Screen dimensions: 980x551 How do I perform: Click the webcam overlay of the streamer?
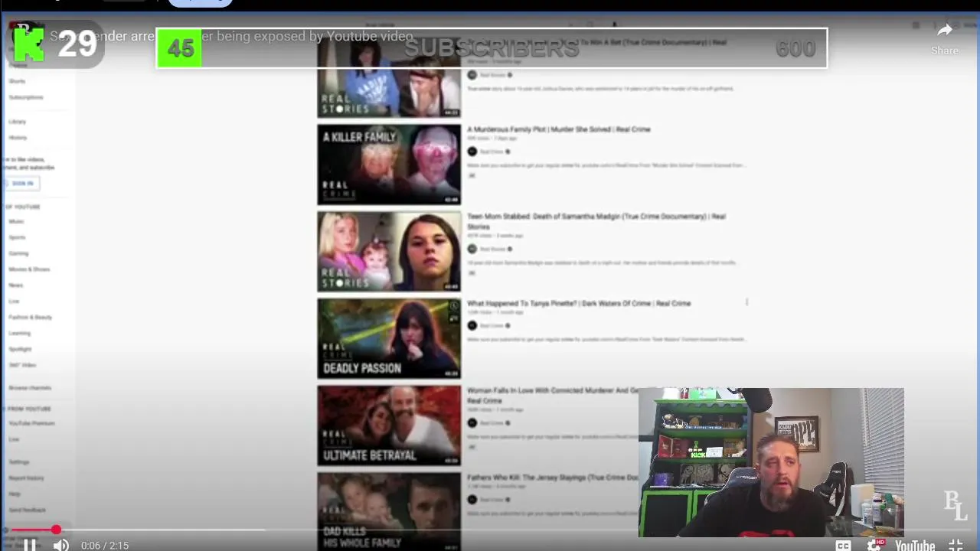click(x=771, y=462)
